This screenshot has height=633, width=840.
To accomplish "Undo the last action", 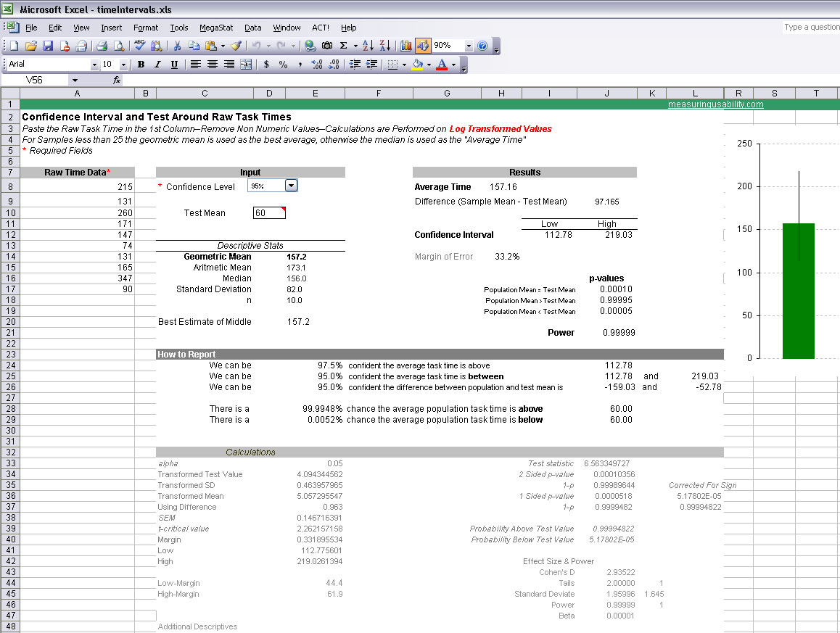I will coord(257,46).
